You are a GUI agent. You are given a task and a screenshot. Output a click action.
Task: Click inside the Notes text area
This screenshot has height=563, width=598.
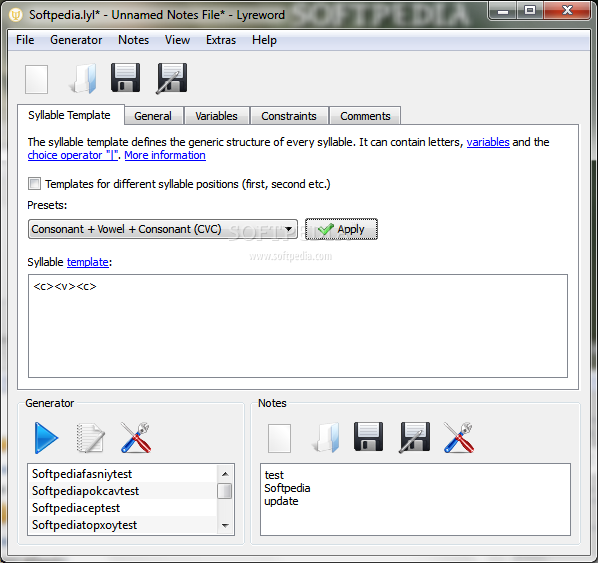click(x=415, y=499)
